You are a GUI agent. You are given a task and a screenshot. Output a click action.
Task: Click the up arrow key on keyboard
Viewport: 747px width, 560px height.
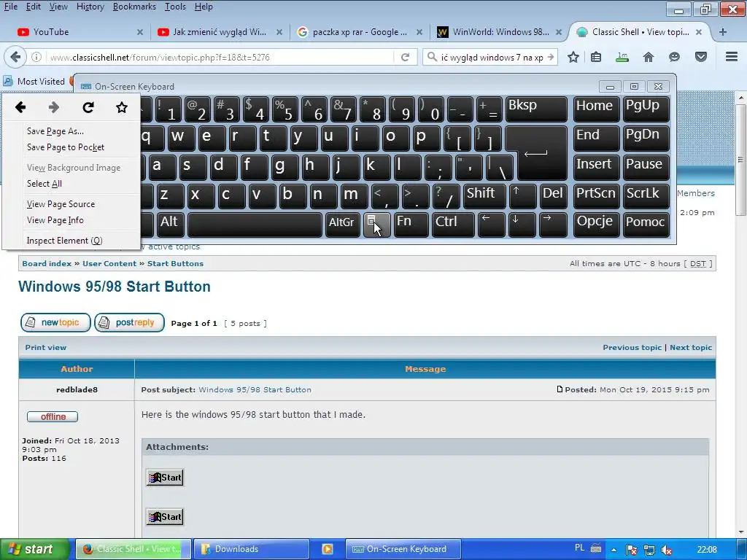tap(522, 195)
